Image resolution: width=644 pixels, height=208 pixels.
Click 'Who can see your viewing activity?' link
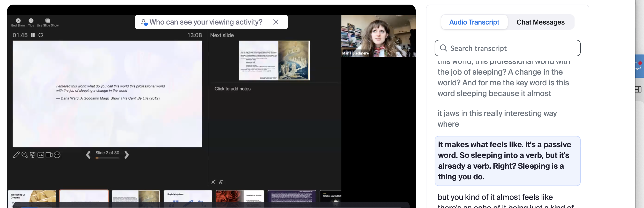[206, 22]
